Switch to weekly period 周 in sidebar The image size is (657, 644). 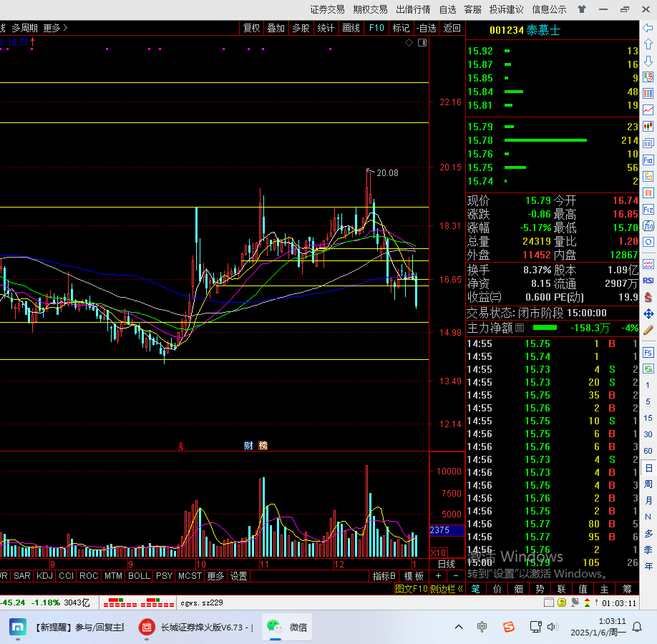pos(648,484)
